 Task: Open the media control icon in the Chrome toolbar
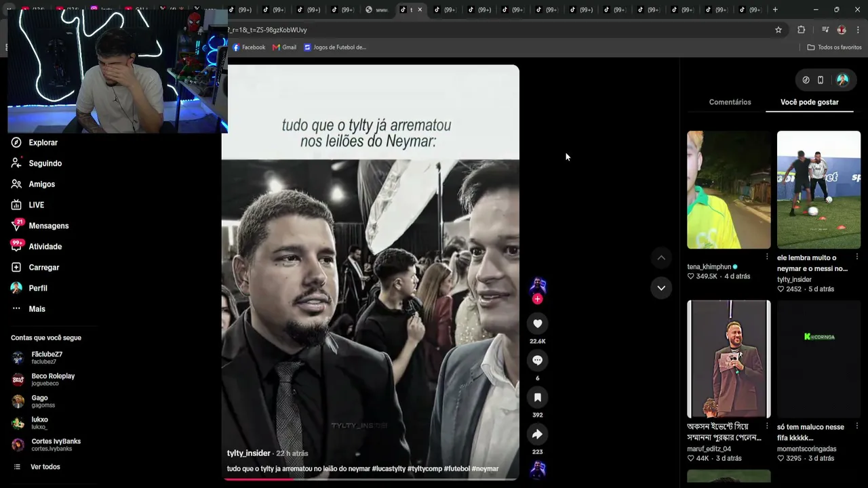[825, 30]
